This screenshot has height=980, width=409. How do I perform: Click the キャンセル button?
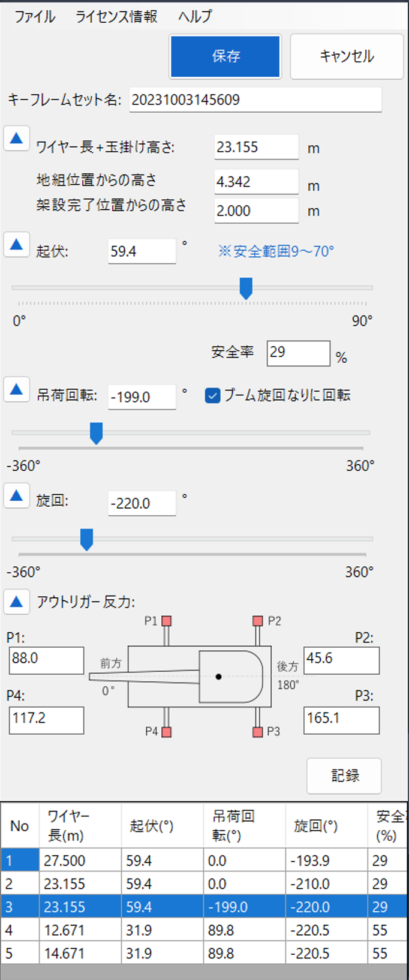347,56
